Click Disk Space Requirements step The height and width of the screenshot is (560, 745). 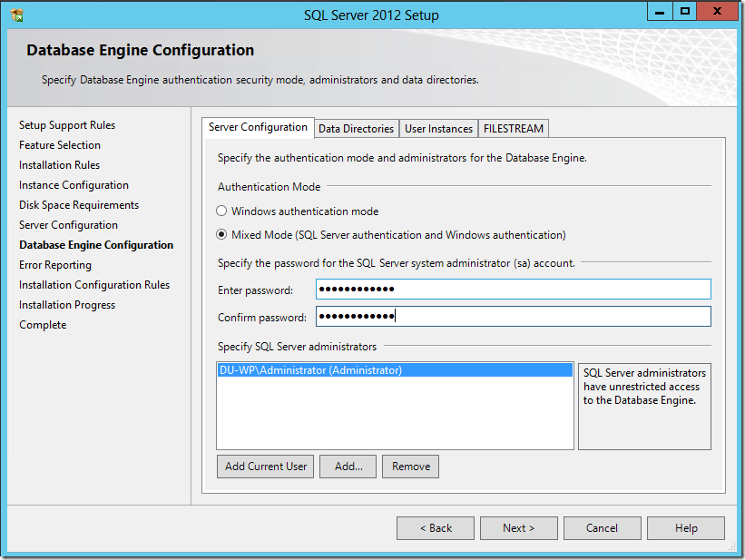pyautogui.click(x=79, y=205)
